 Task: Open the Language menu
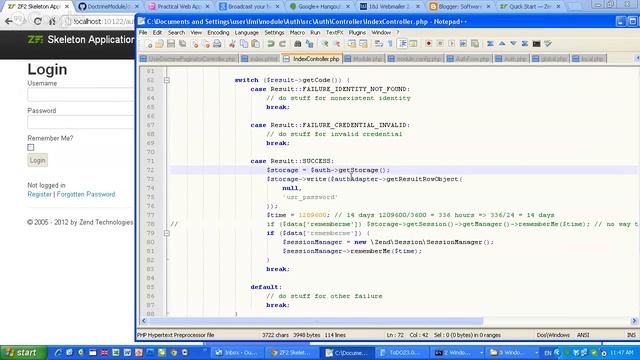pyautogui.click(x=247, y=32)
